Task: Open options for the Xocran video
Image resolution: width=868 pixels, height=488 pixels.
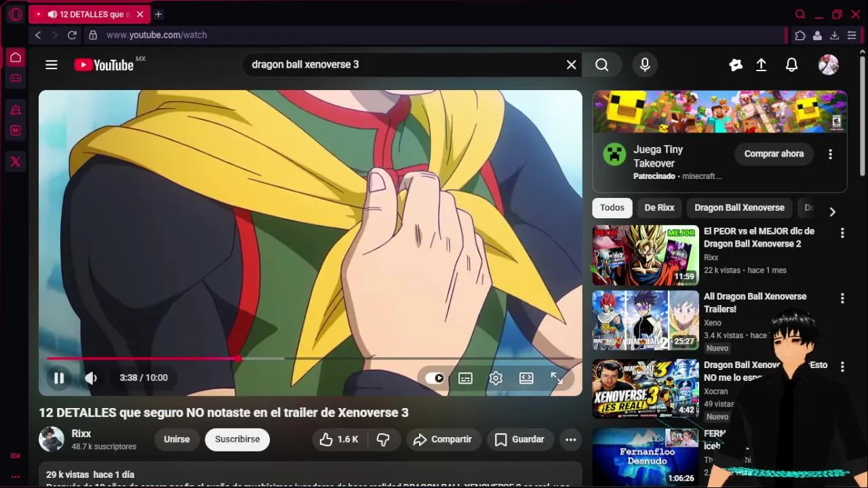Action: coord(842,367)
